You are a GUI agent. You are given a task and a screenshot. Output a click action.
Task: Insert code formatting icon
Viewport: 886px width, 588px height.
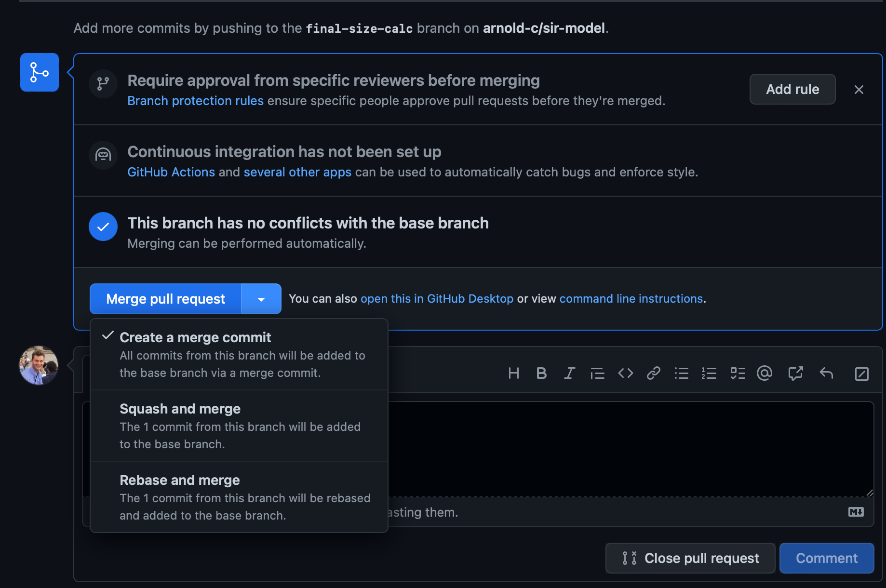[625, 374]
